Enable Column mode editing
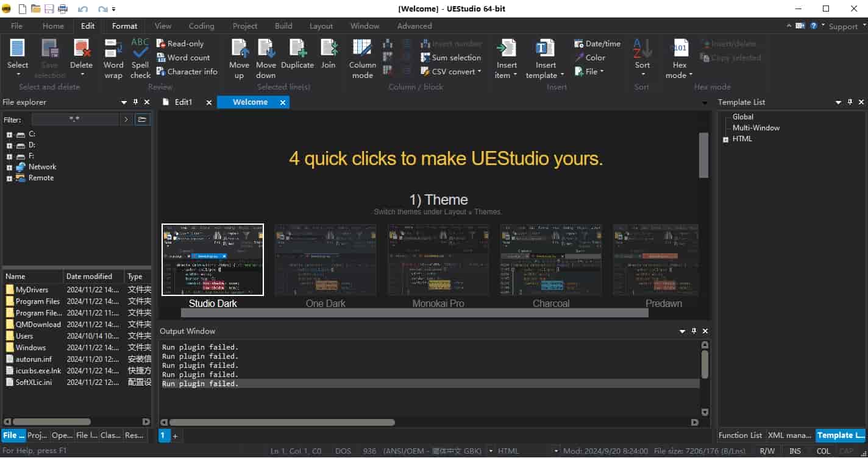Viewport: 868px width, 458px height. (x=362, y=58)
